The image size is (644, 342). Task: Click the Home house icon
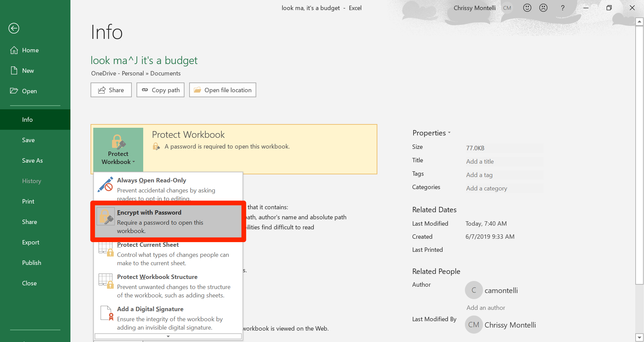click(14, 50)
